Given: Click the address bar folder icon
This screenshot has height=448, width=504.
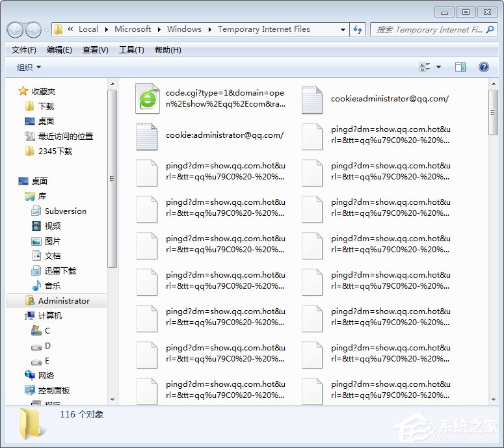Looking at the screenshot, I should pyautogui.click(x=58, y=29).
